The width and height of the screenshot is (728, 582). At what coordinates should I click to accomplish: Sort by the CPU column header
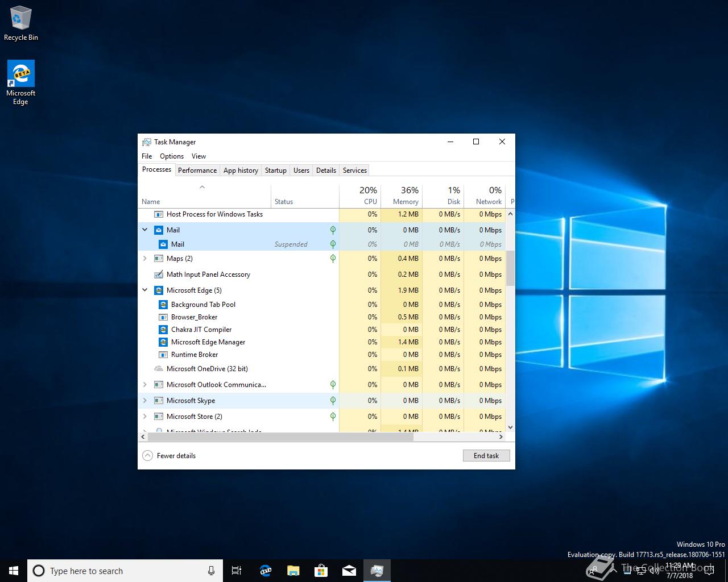[360, 196]
